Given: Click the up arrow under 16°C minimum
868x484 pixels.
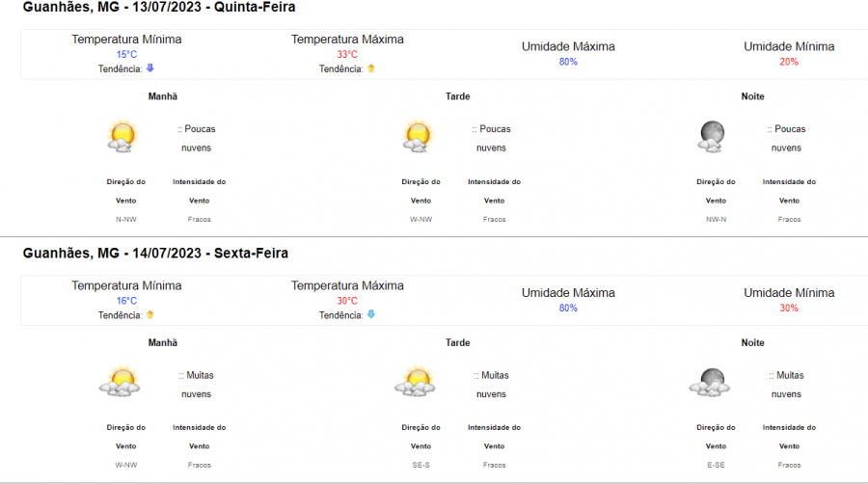Looking at the screenshot, I should pos(150,314).
